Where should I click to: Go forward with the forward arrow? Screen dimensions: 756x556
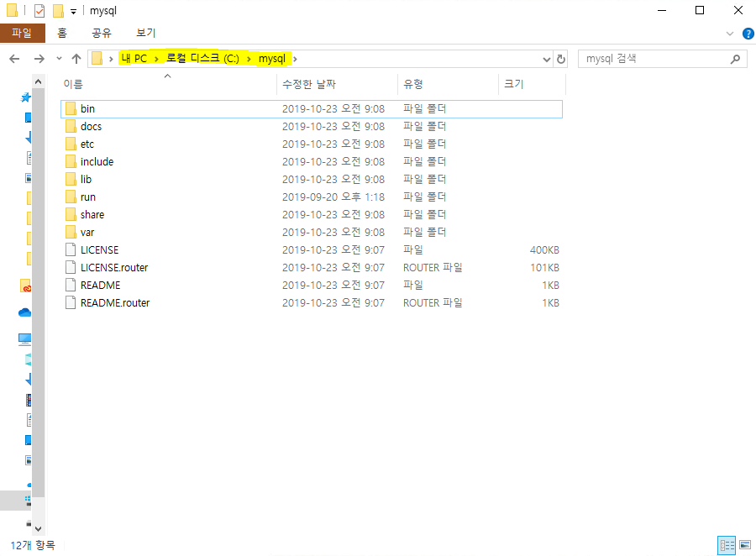click(x=39, y=59)
